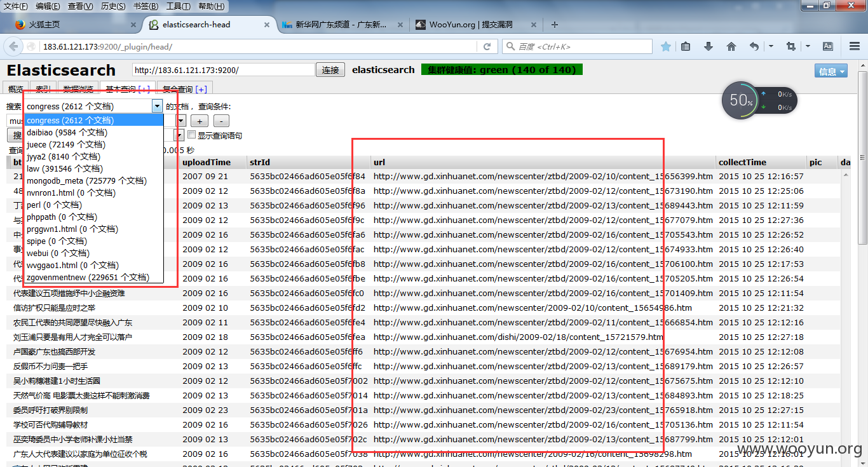Sort by the collectTime column header

coord(761,162)
